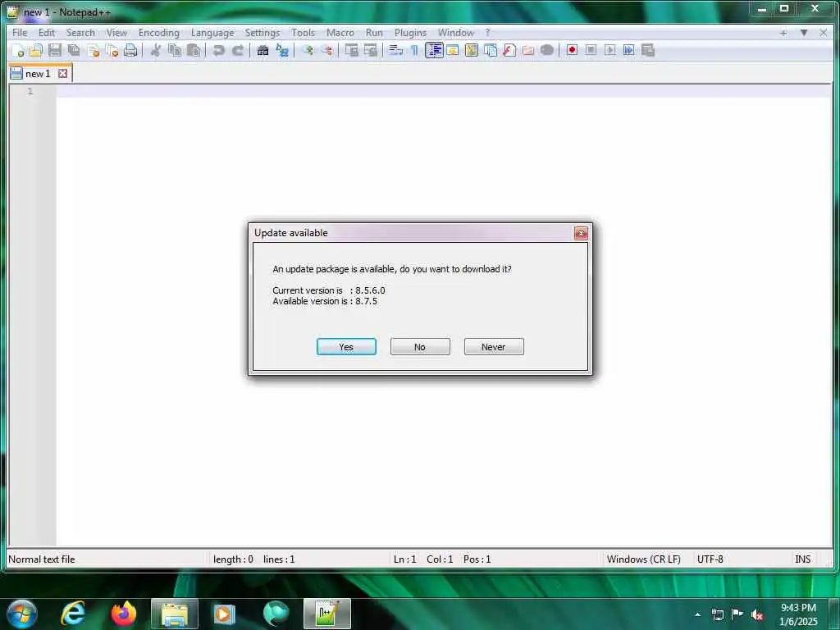Open the Plugins menu
This screenshot has width=840, height=630.
click(x=410, y=33)
